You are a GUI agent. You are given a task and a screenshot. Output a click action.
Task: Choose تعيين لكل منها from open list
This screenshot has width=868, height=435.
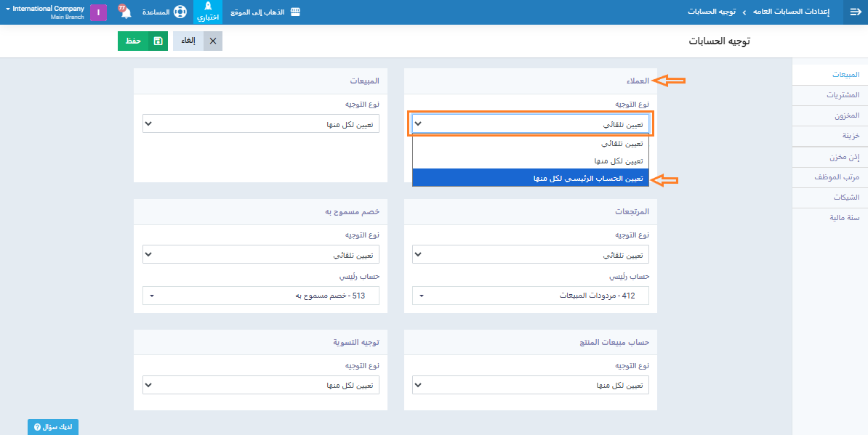point(531,160)
